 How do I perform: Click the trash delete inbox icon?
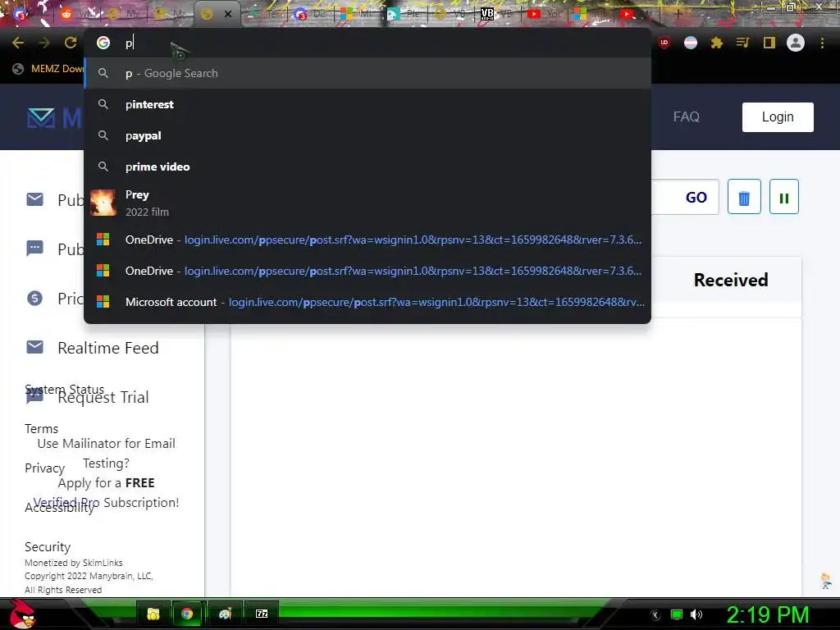click(x=744, y=197)
